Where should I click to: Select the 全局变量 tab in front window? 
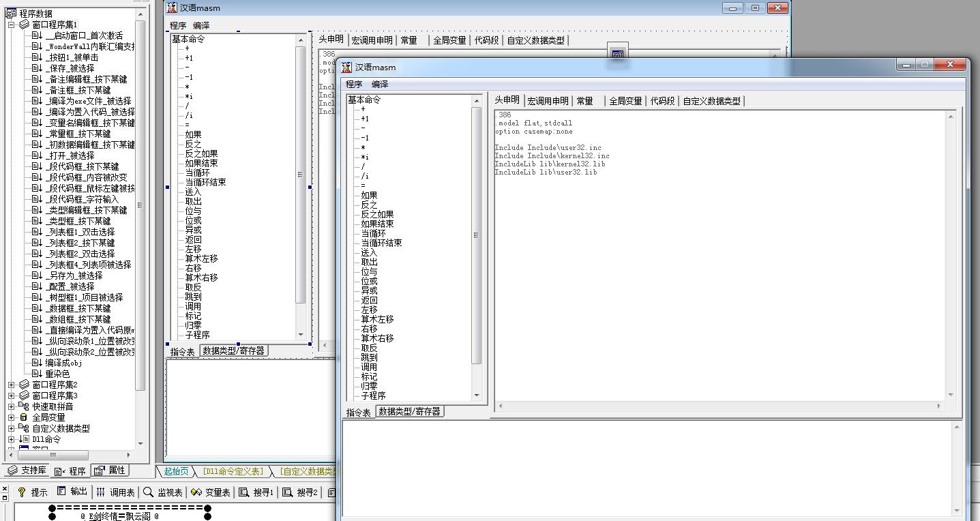625,101
